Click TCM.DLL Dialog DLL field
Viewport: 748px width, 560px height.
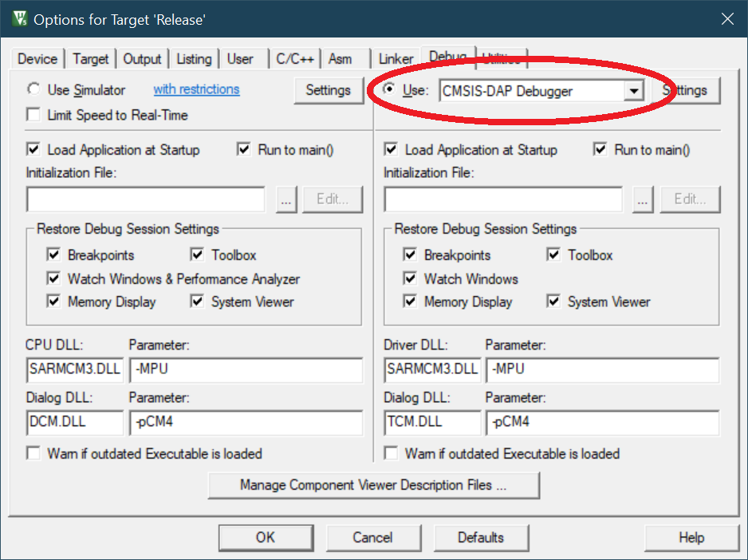coord(433,423)
